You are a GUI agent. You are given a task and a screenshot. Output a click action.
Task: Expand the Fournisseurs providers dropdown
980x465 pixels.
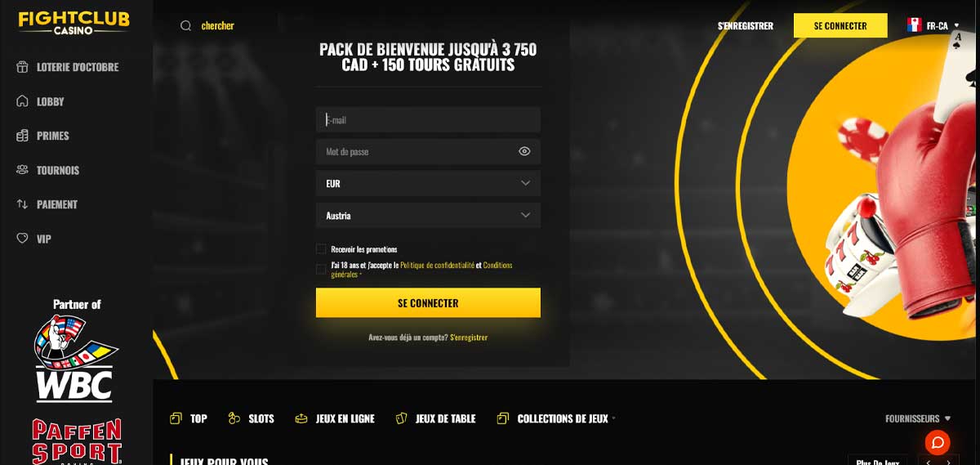[x=918, y=418]
